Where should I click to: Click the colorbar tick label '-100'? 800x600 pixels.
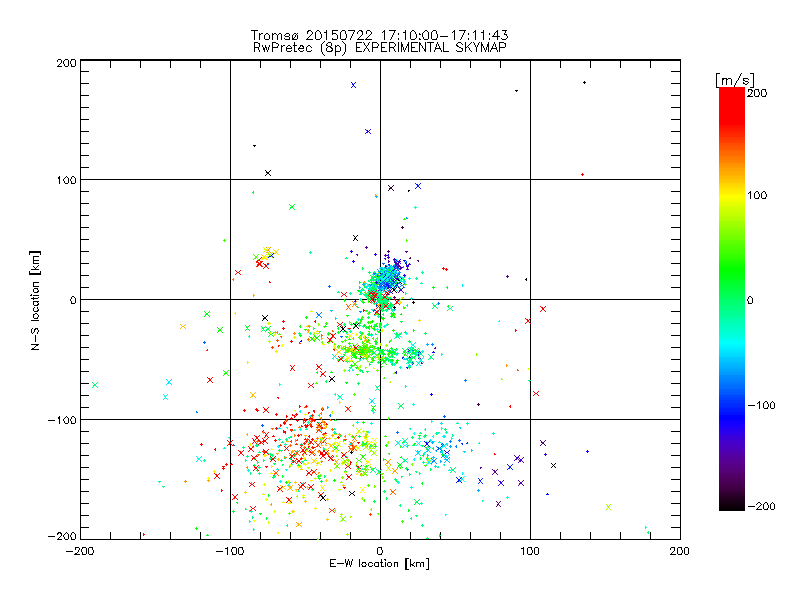click(x=761, y=406)
